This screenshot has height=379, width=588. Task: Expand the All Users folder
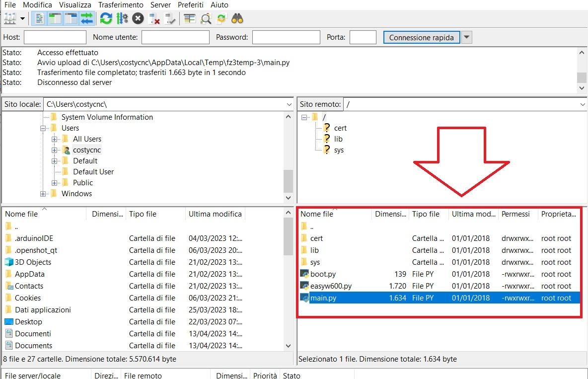tap(54, 139)
